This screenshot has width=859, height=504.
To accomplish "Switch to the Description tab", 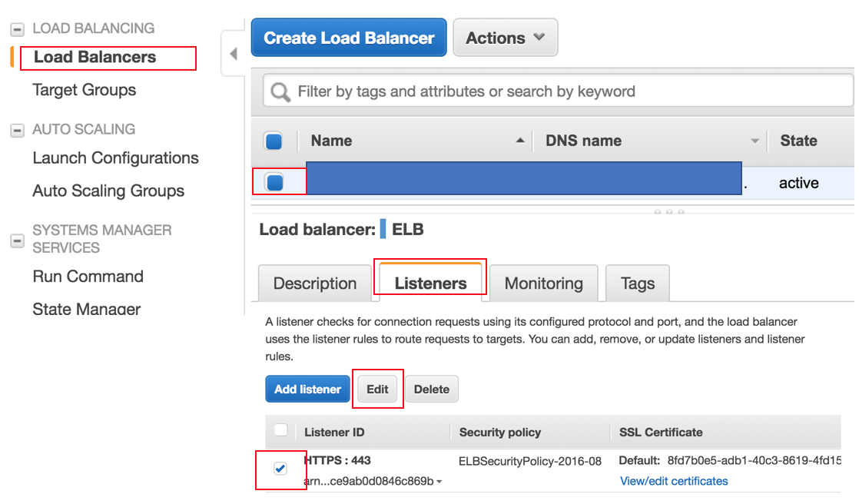I will click(315, 283).
